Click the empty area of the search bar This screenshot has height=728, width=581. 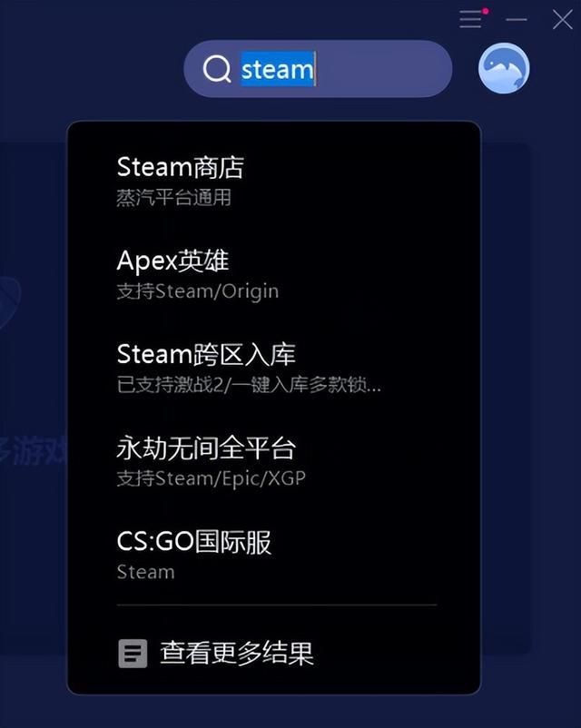pyautogui.click(x=383, y=69)
